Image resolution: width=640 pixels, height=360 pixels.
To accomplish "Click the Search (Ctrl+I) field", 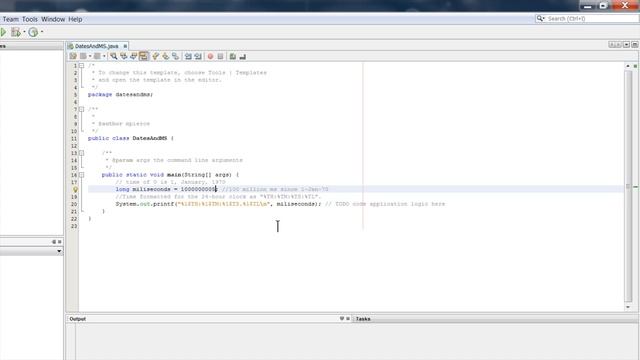I will [587, 18].
